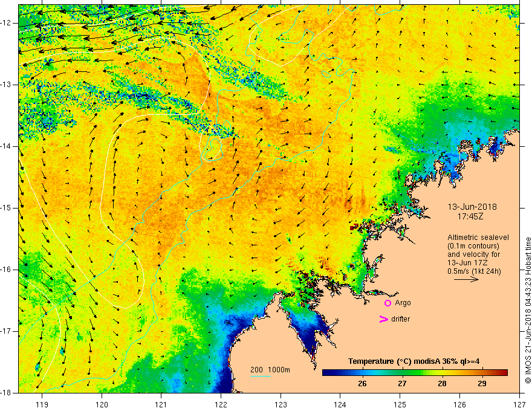Click the 'Argo' legend label
The width and height of the screenshot is (532, 411).
click(403, 303)
